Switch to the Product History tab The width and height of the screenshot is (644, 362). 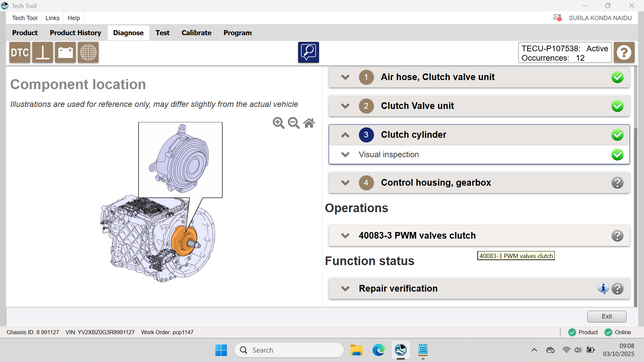coord(75,33)
